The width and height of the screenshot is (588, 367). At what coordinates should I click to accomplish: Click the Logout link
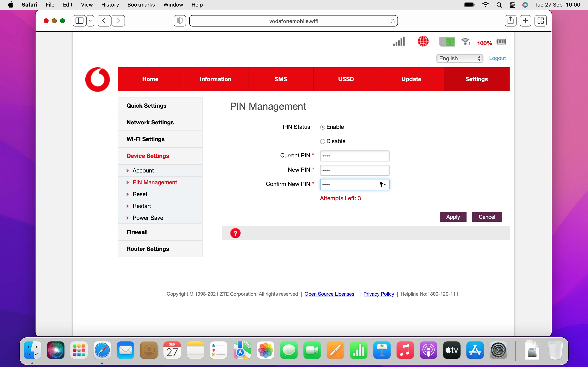click(497, 58)
